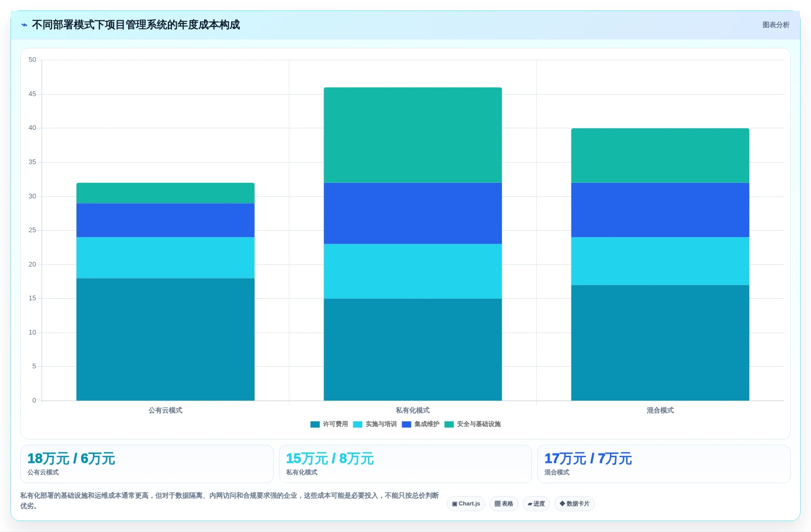Click the y-axis value 50
811x532 pixels.
click(x=32, y=60)
